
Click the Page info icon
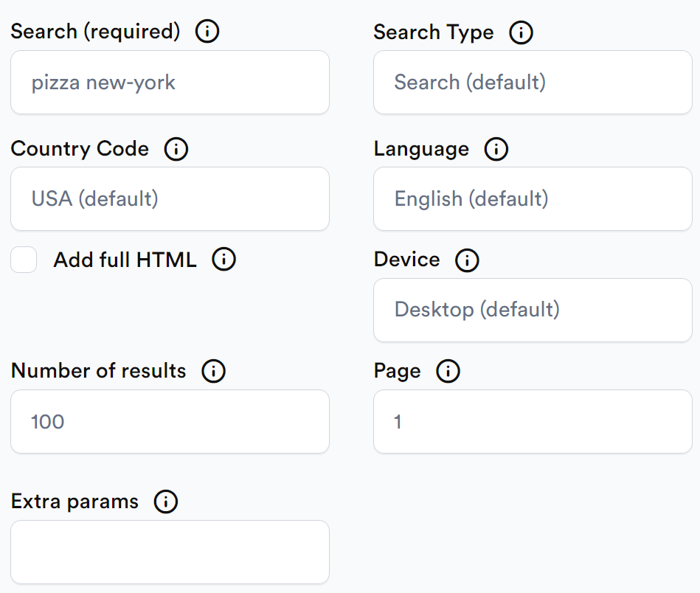tap(448, 371)
